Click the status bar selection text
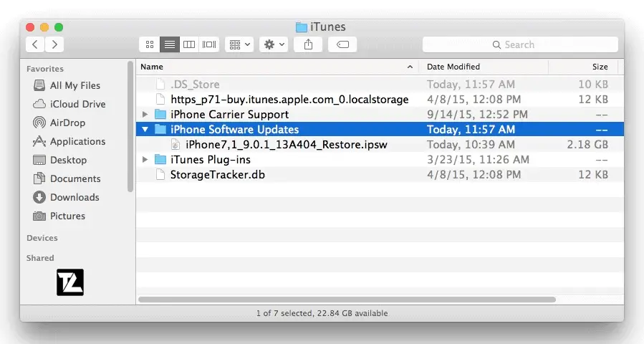 pyautogui.click(x=322, y=313)
